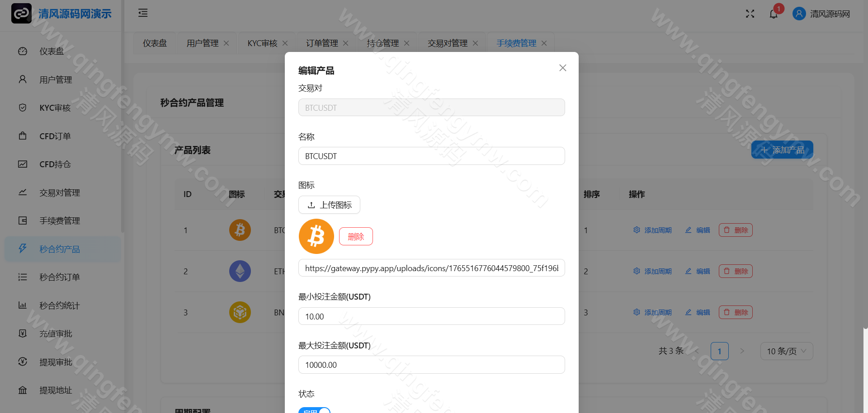Click the 添加产品 button

[x=782, y=150]
